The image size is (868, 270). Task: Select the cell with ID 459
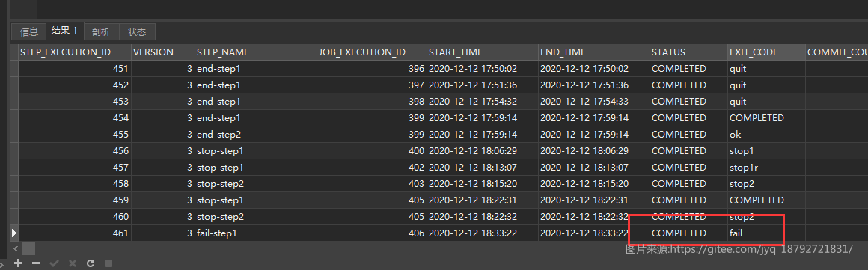pos(75,200)
